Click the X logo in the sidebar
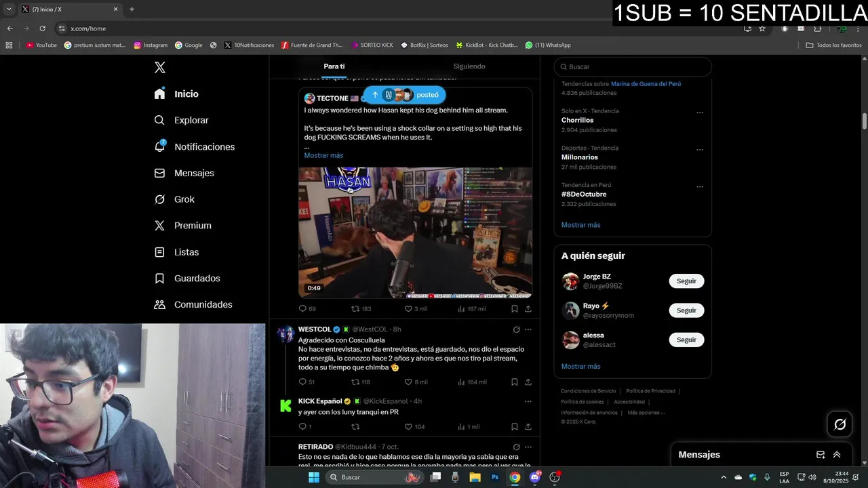The height and width of the screenshot is (488, 868). [159, 67]
